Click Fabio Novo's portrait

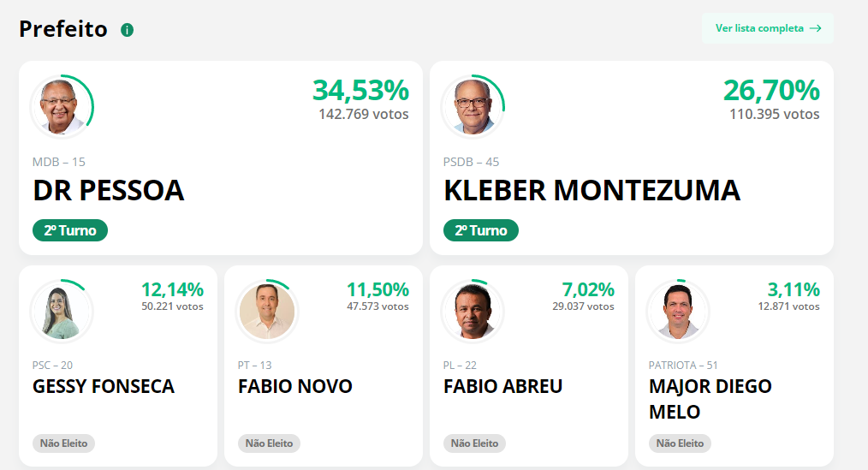267,311
